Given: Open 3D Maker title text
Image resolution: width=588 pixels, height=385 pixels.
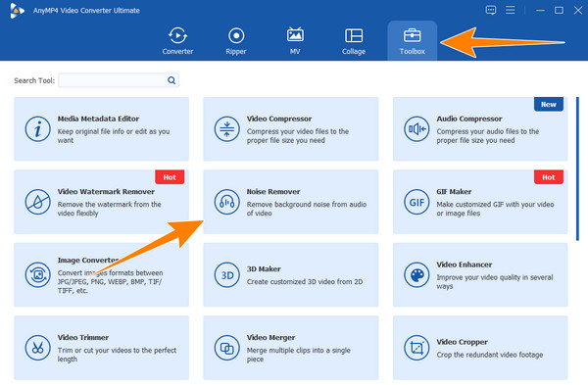Looking at the screenshot, I should point(264,269).
